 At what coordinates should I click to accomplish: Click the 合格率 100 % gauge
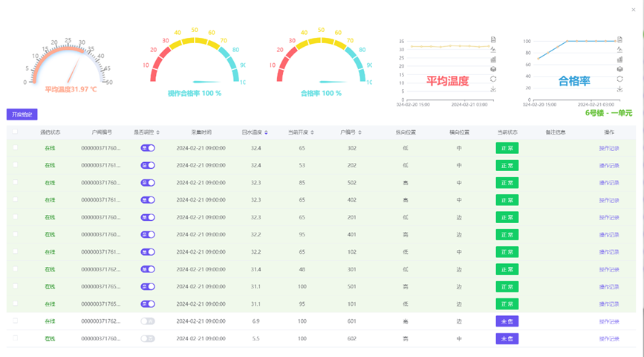tap(321, 62)
